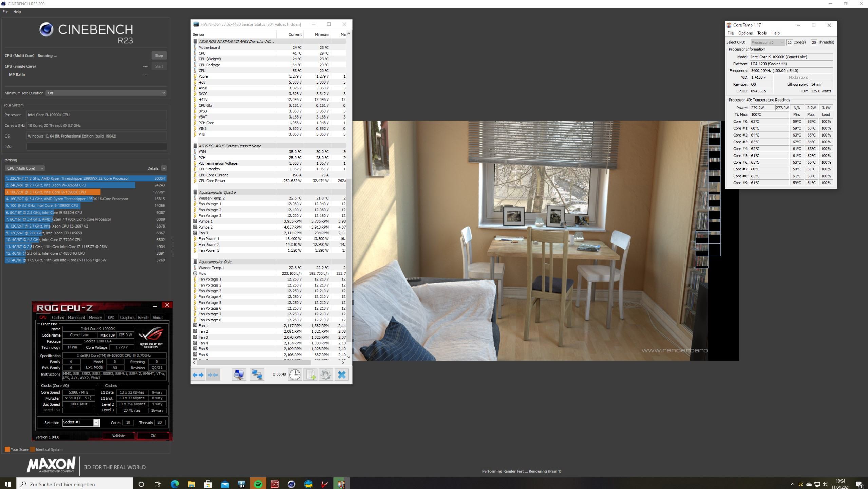Select CPU Package row in HWiNFO
The height and width of the screenshot is (489, 868).
[x=269, y=65]
